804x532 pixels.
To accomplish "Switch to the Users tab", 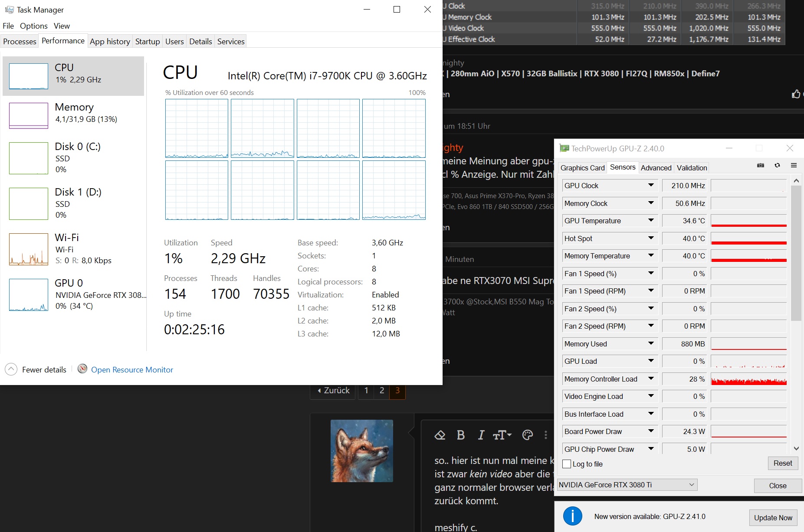I will [x=174, y=42].
